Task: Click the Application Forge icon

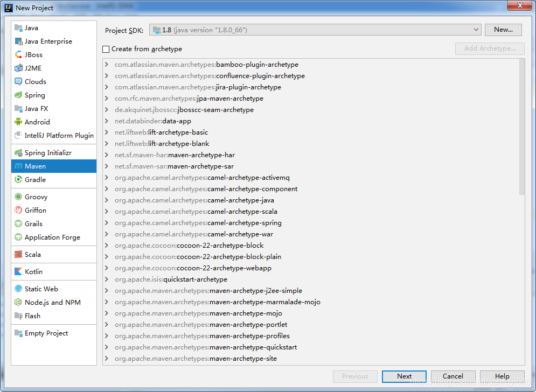Action: tap(18, 237)
